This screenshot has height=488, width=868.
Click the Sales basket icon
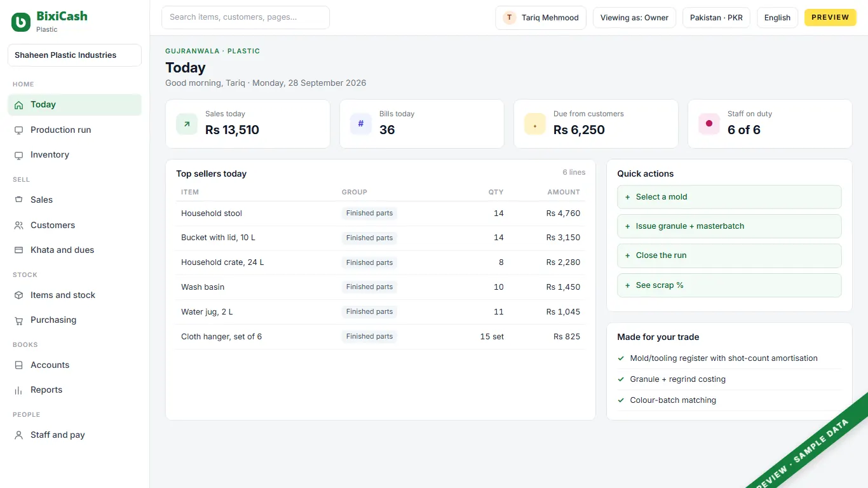click(x=18, y=200)
